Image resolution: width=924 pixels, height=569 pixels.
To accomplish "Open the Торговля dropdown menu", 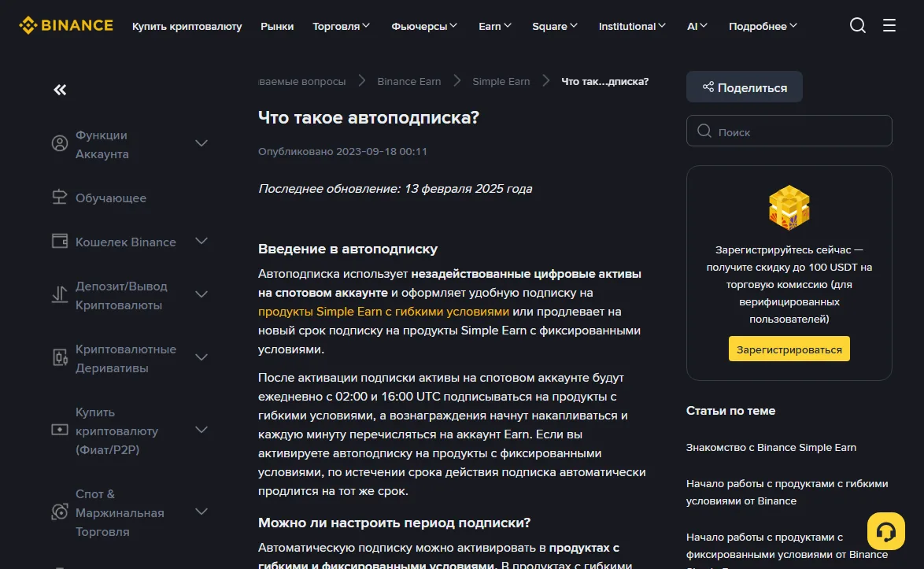I will [x=342, y=26].
